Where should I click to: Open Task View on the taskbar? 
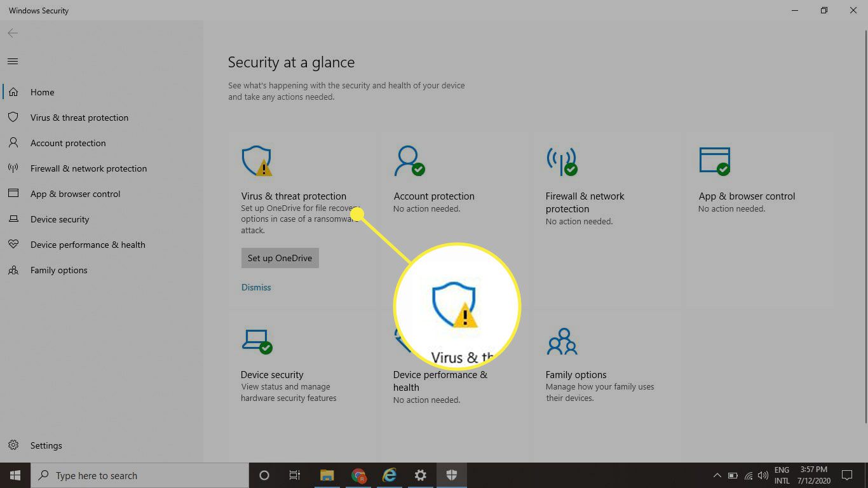point(295,475)
